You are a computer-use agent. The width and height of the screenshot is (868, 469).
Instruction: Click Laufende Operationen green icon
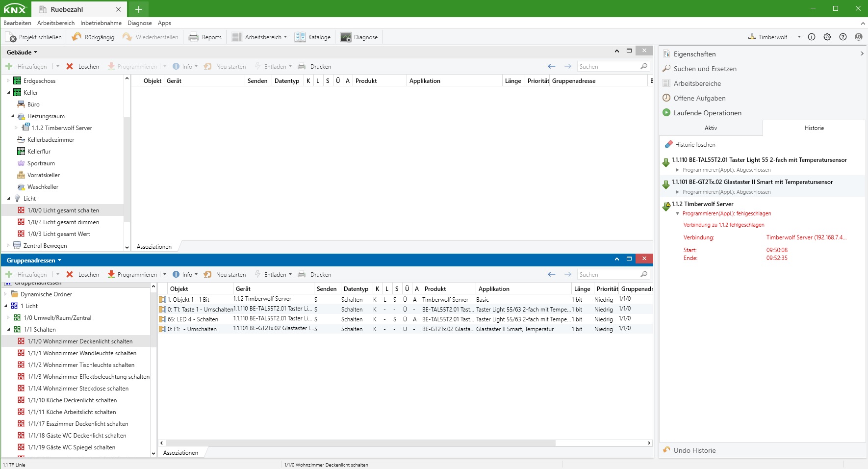click(x=666, y=112)
